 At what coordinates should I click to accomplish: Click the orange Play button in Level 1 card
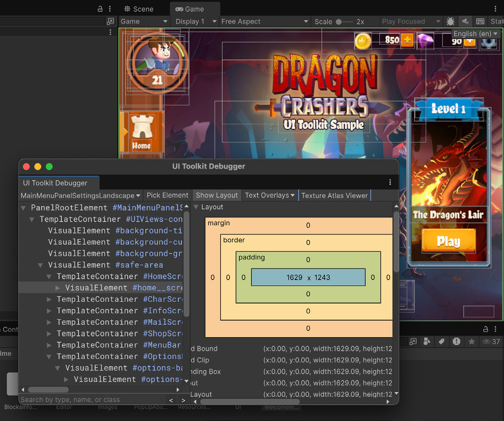coord(449,241)
